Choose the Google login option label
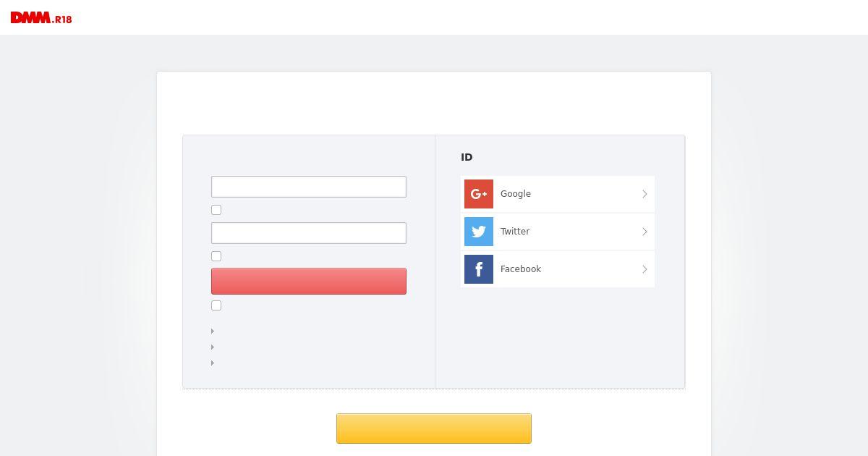Viewport: 868px width, 456px height. [516, 194]
